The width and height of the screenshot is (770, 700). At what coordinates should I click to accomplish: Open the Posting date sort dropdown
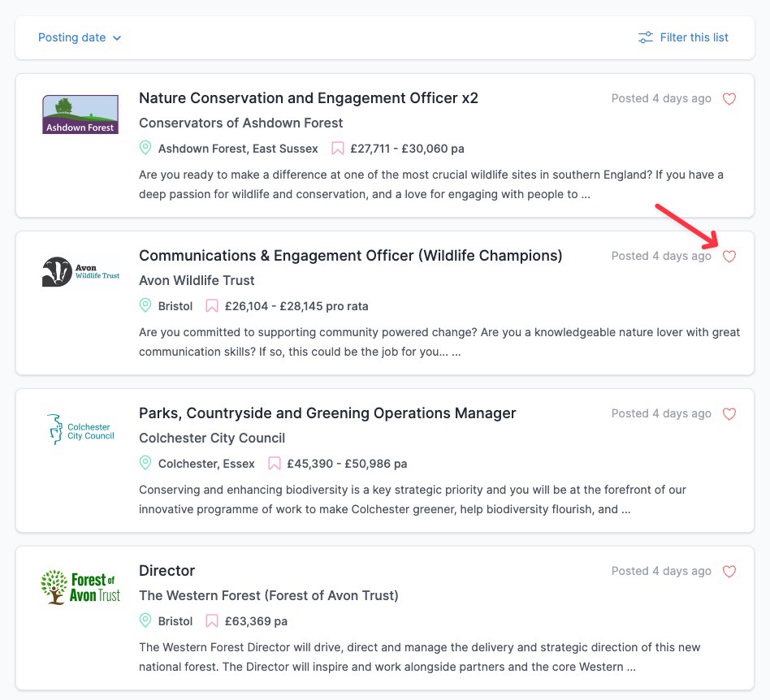click(80, 38)
